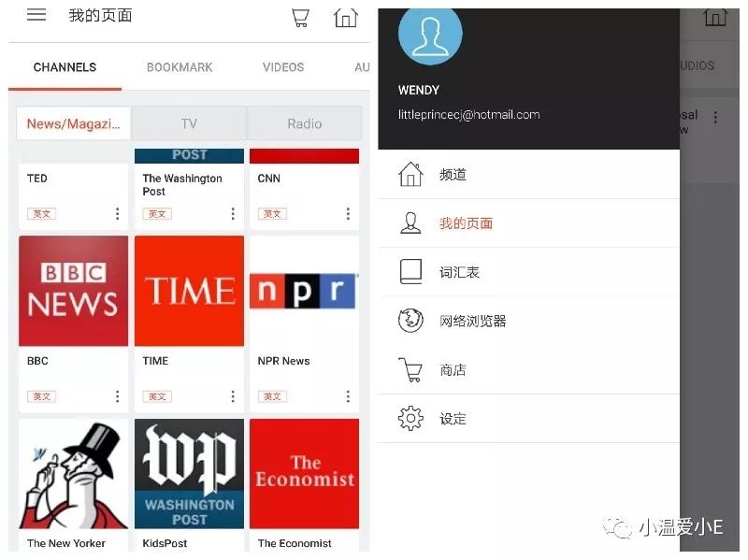This screenshot has width=748, height=560.
Task: Tap the 英文 tag under Washington Post
Action: pos(157,214)
